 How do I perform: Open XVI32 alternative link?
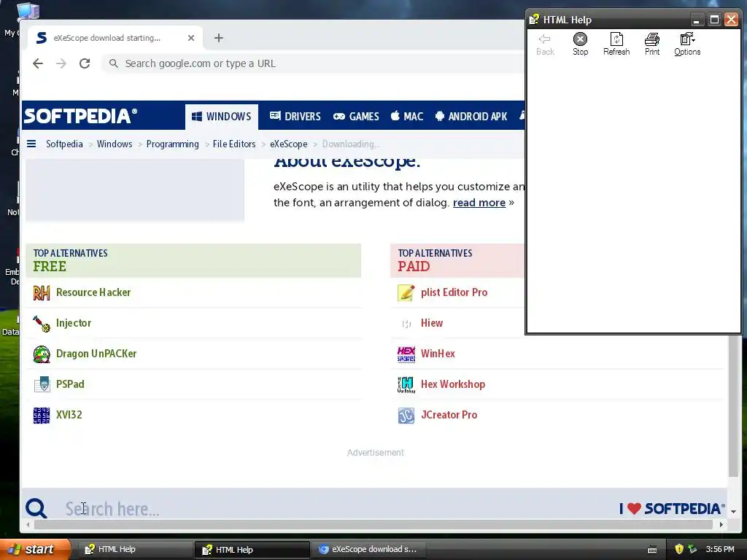click(x=69, y=415)
